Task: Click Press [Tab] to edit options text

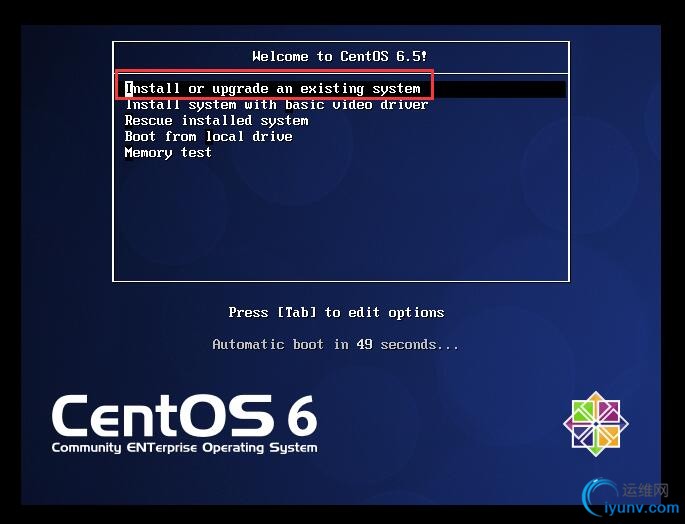Action: [x=336, y=312]
